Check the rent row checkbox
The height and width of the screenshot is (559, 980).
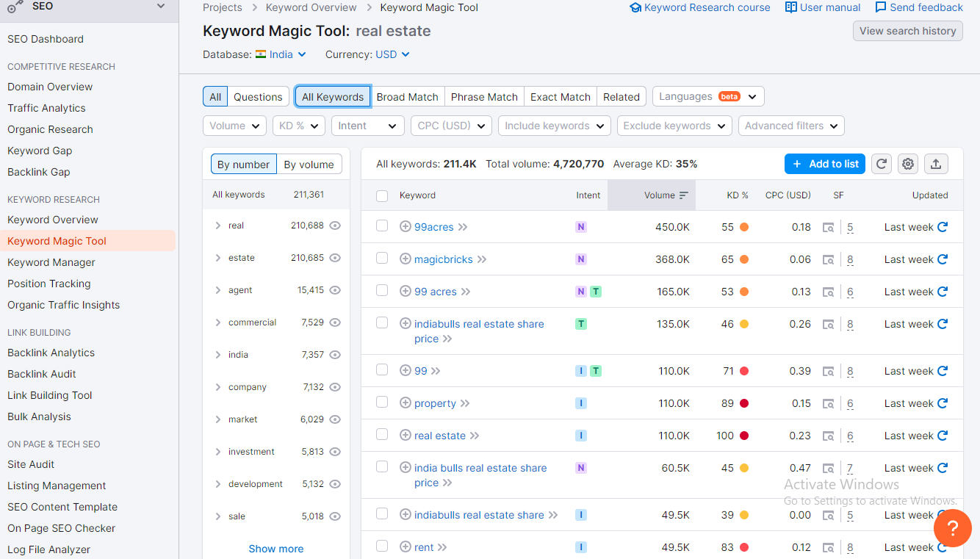tap(382, 546)
